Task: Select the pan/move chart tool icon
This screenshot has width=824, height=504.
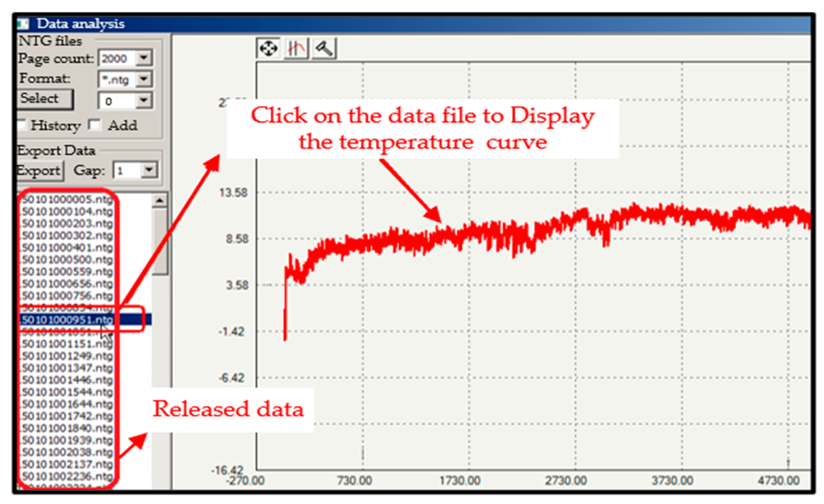Action: pyautogui.click(x=269, y=49)
